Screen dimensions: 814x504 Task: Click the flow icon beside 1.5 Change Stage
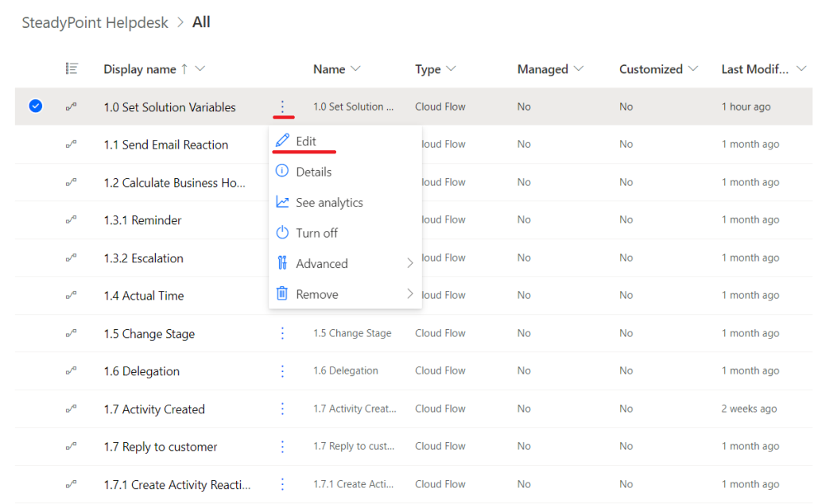(x=72, y=333)
